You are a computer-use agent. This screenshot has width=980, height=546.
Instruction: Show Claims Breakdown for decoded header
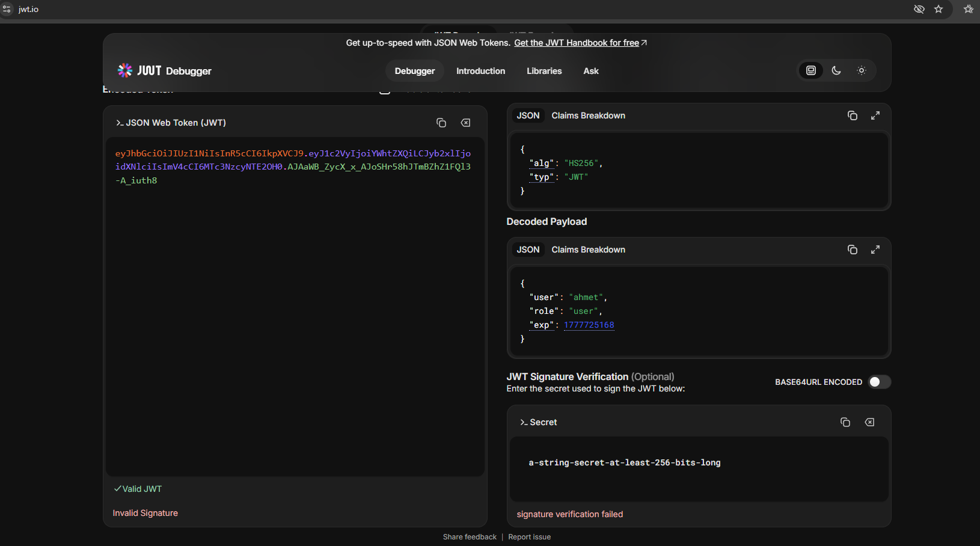pos(588,115)
